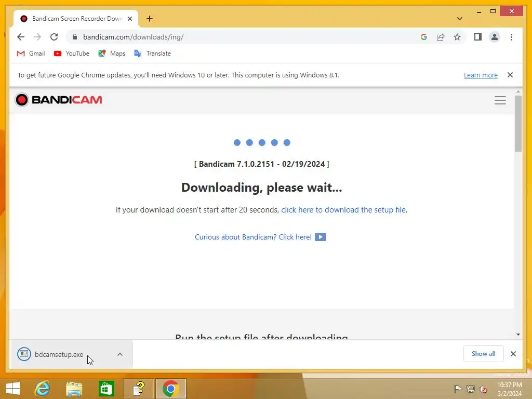This screenshot has width=532, height=399.
Task: Open Action Center flag in system tray
Action: click(x=458, y=389)
